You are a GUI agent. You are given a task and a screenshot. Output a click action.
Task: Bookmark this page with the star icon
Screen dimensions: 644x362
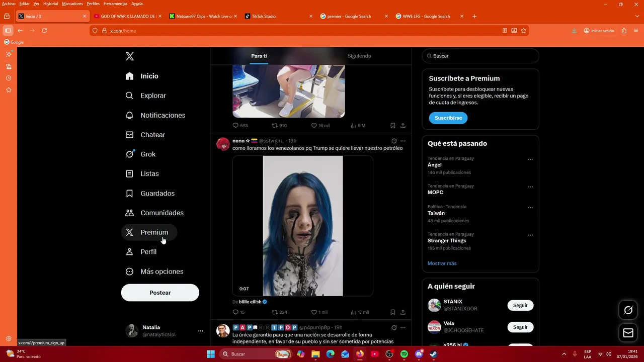point(524,31)
